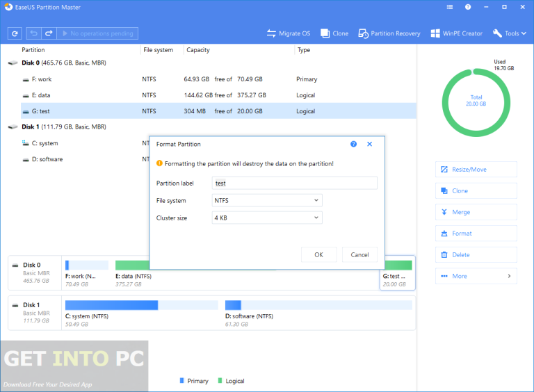
Task: Click the Format Partition dialog help icon
Action: 353,144
